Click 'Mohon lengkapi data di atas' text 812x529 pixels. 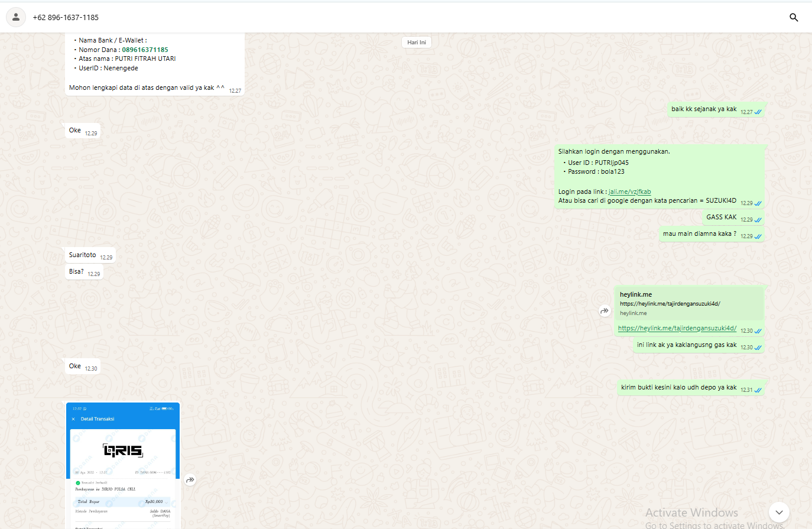(147, 87)
